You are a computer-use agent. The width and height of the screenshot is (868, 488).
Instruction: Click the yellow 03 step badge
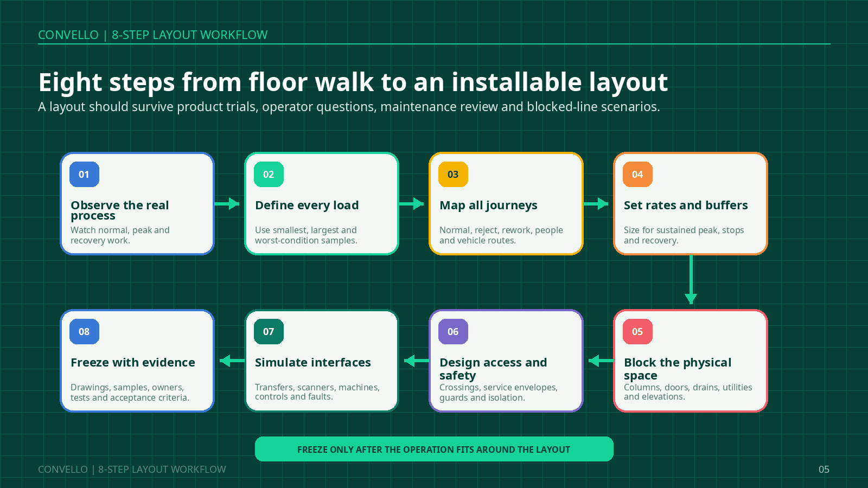pyautogui.click(x=453, y=174)
